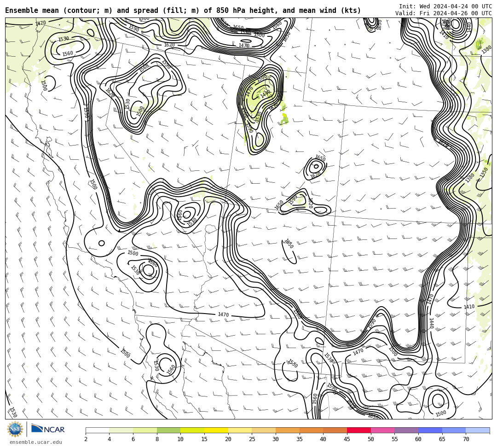Select the plot title about 850 hPa height

[183, 11]
